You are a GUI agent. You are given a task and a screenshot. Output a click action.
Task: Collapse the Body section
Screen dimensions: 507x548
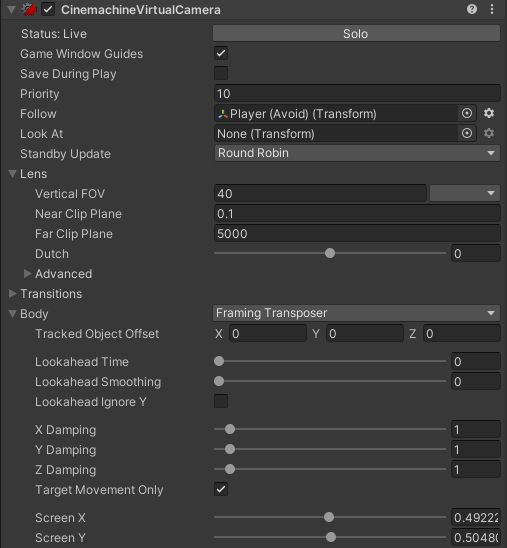click(x=13, y=313)
